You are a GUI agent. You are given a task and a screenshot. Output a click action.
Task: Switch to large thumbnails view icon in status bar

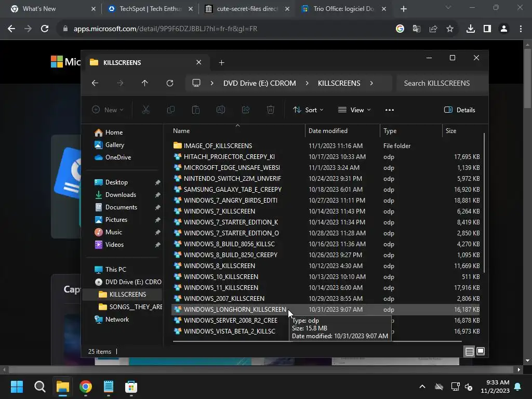(481, 351)
